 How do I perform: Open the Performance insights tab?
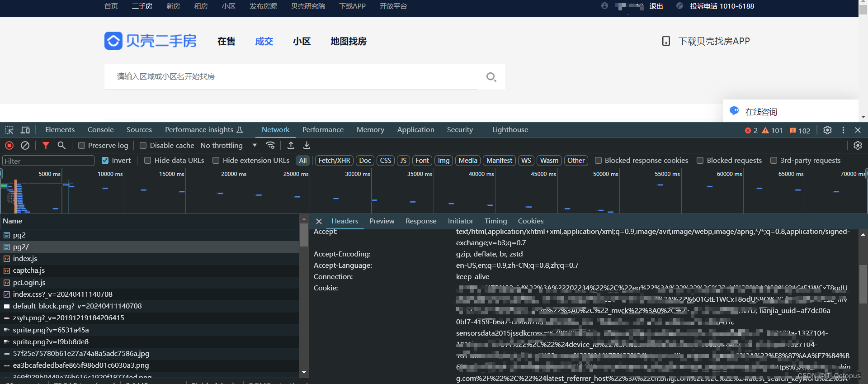204,130
